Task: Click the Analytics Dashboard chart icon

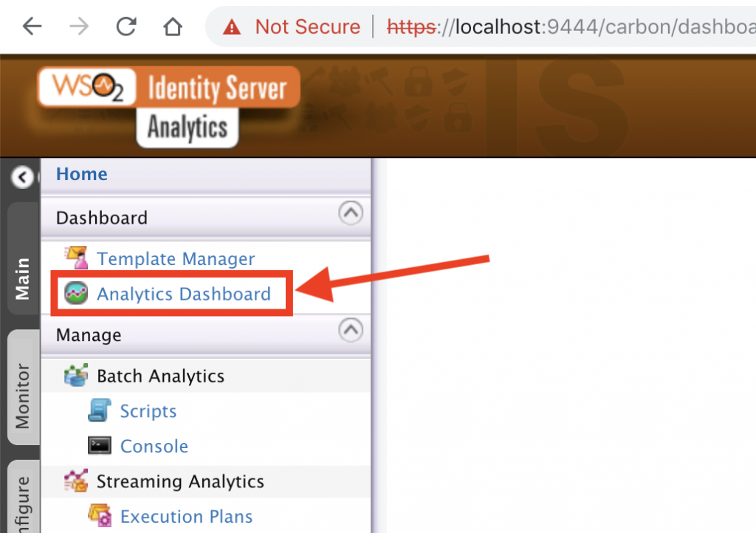Action: (x=76, y=294)
